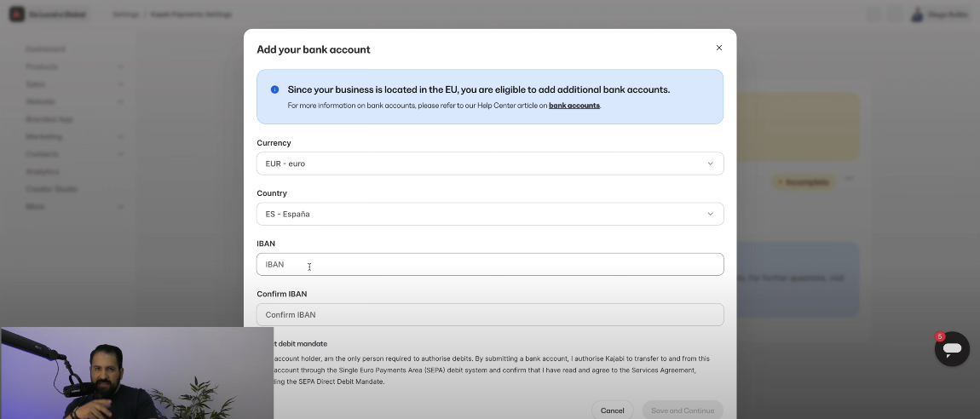Open Website in the sidebar
The image size is (980, 419).
[40, 102]
